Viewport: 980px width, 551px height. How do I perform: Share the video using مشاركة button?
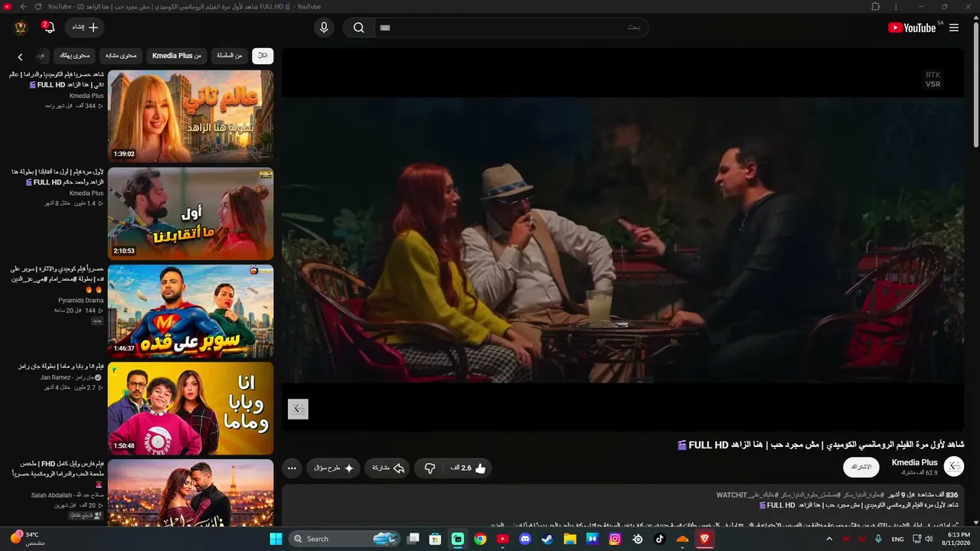pyautogui.click(x=388, y=468)
